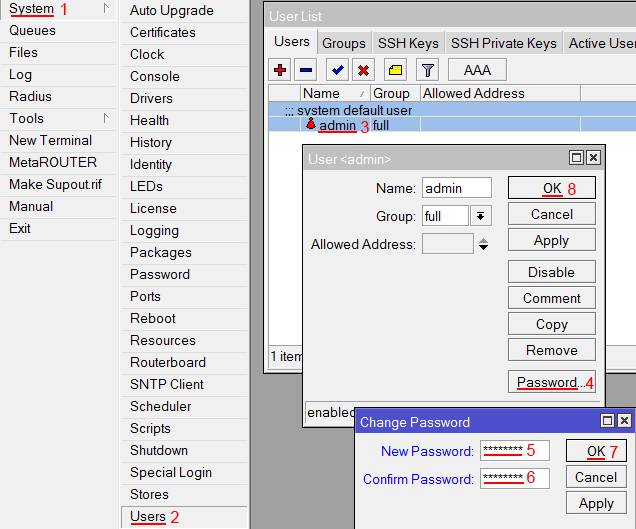Open the funnel Filter icon
Viewport: 636px width, 529px height.
[x=427, y=70]
